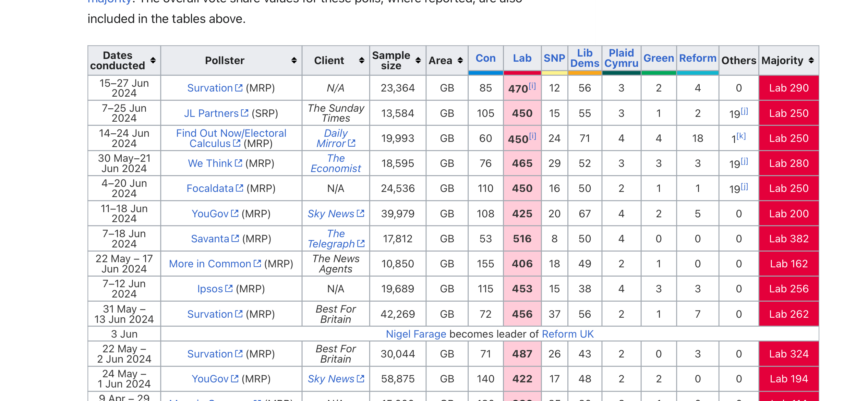868x401 pixels.
Task: Click external link icon beside JL Partners
Action: 244,113
